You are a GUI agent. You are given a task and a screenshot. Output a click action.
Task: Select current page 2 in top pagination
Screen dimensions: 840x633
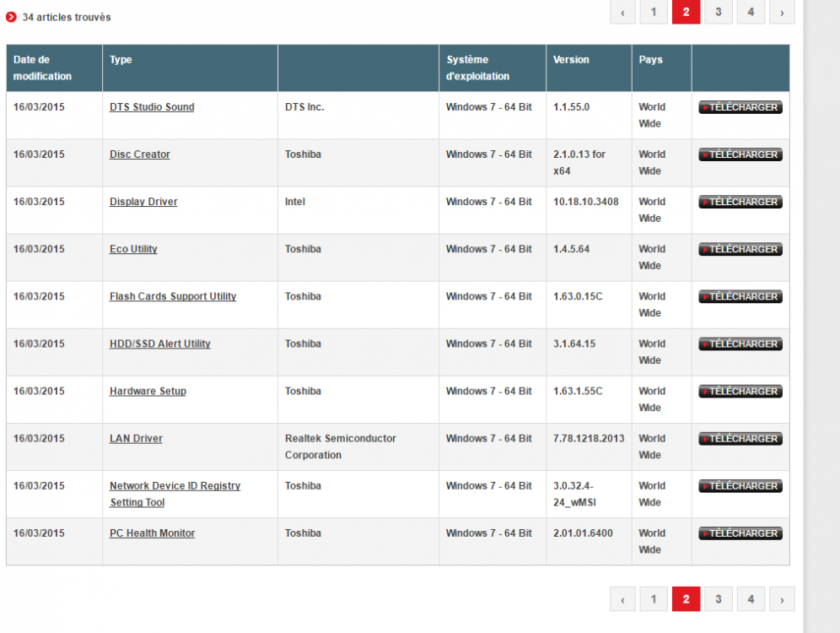(x=687, y=12)
